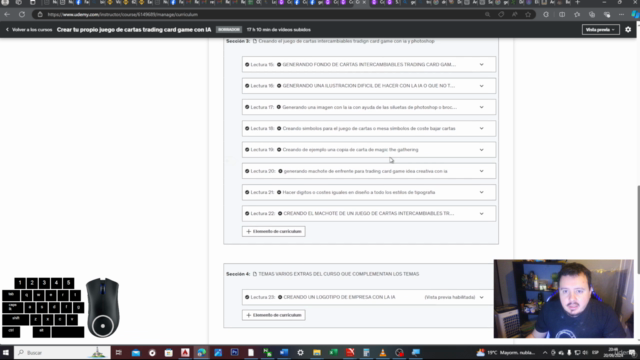Click the ESP language indicator in tray
This screenshot has width=640, height=360.
point(595,353)
